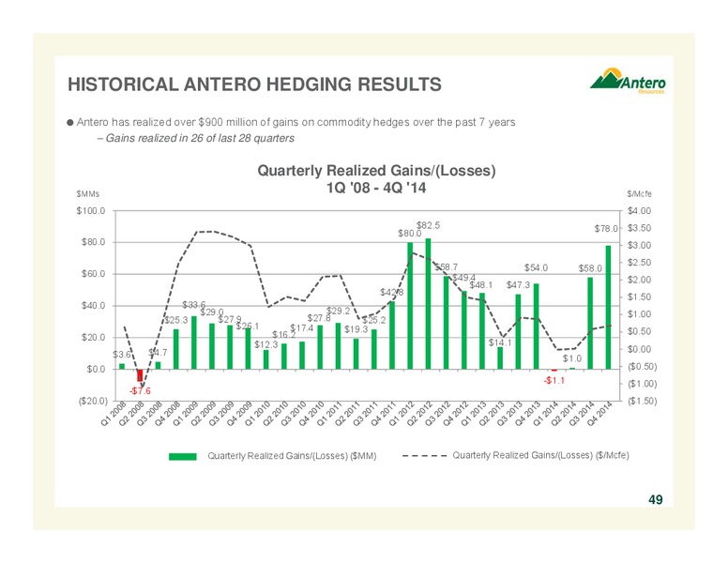The width and height of the screenshot is (728, 563).
Task: Click the dashed line legend marker
Action: click(x=425, y=456)
